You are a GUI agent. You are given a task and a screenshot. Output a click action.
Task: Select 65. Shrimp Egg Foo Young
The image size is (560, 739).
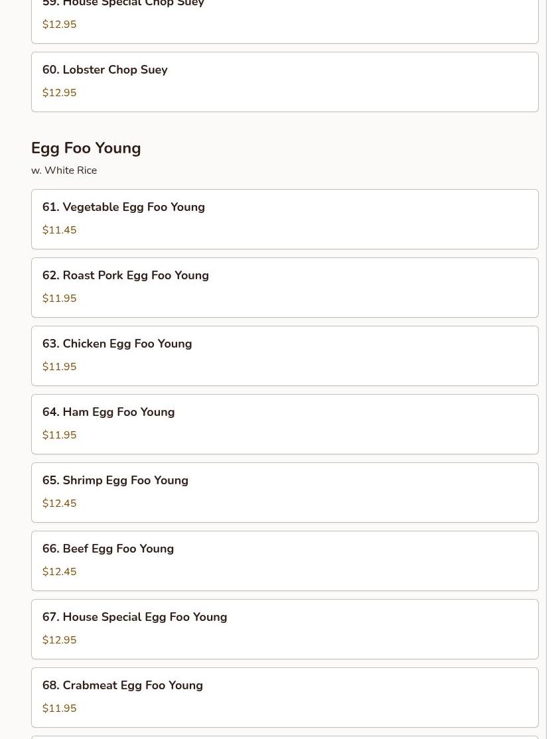[115, 481]
